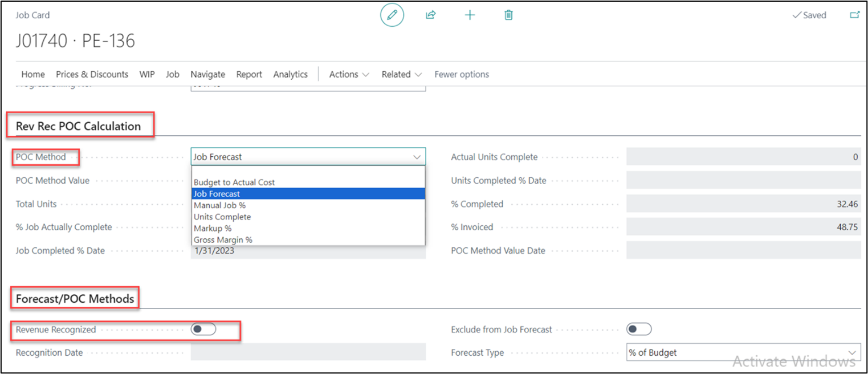Open the Forecast Type dropdown

pos(743,353)
